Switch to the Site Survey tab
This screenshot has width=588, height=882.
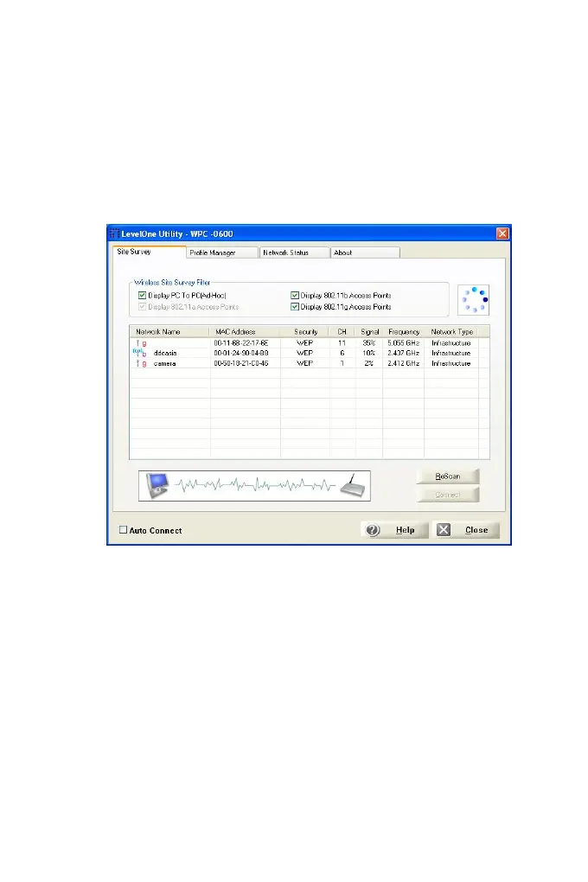[149, 252]
